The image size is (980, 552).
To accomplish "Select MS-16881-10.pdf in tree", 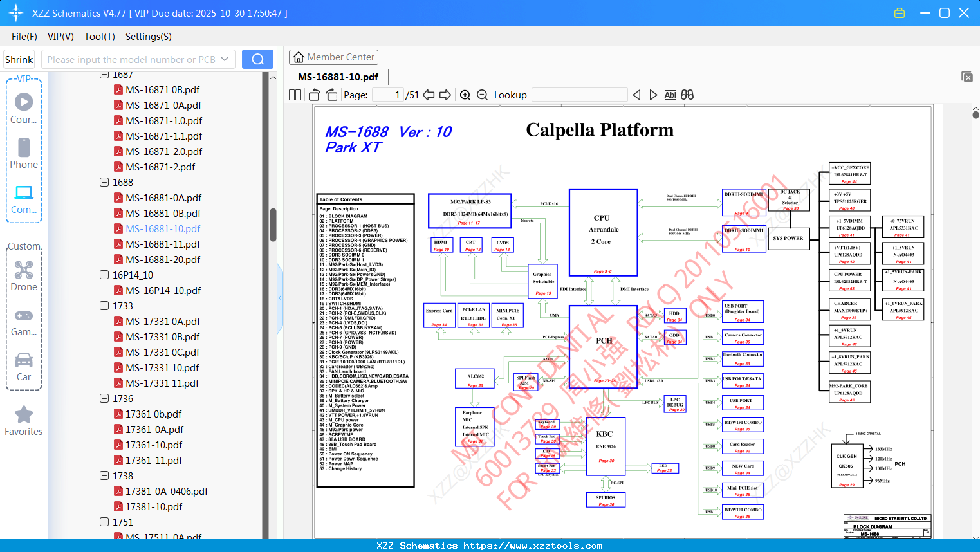I will click(x=163, y=228).
